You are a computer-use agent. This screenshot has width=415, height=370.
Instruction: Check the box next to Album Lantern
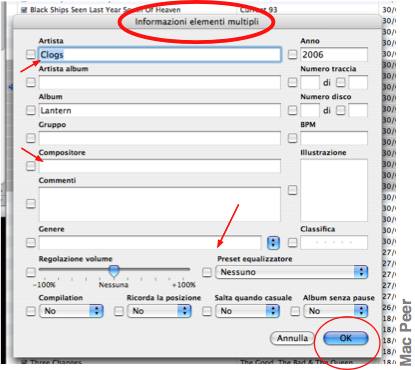(31, 110)
